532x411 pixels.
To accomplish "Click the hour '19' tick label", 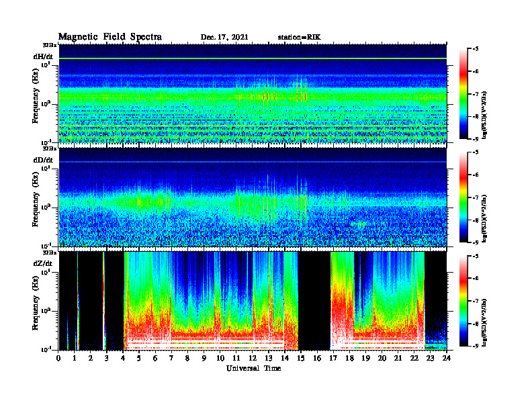I will (x=365, y=358).
